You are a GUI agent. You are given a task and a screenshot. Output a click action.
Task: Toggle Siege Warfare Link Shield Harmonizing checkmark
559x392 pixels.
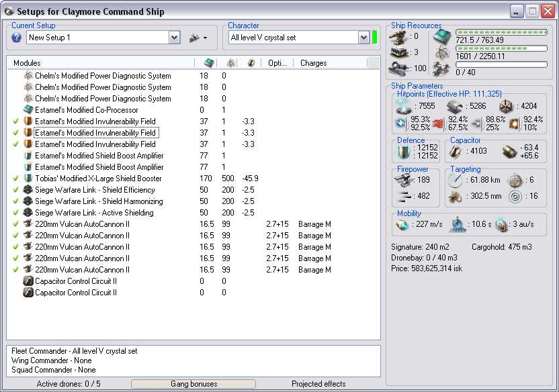15,201
